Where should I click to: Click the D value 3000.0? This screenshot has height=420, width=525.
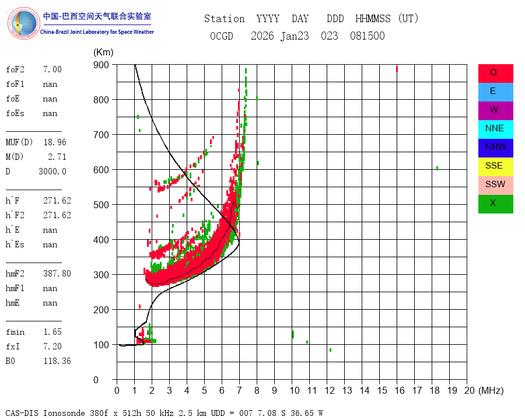click(x=52, y=171)
